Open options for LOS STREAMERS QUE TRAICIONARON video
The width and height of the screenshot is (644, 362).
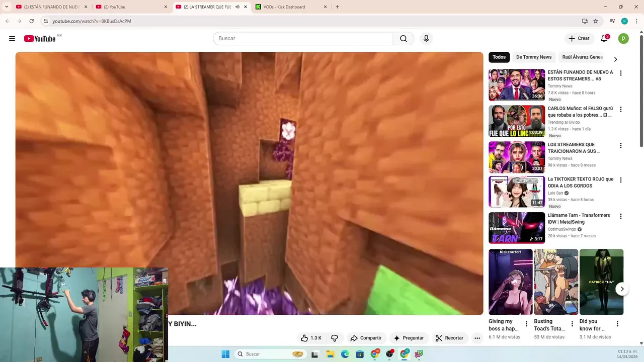tap(620, 145)
